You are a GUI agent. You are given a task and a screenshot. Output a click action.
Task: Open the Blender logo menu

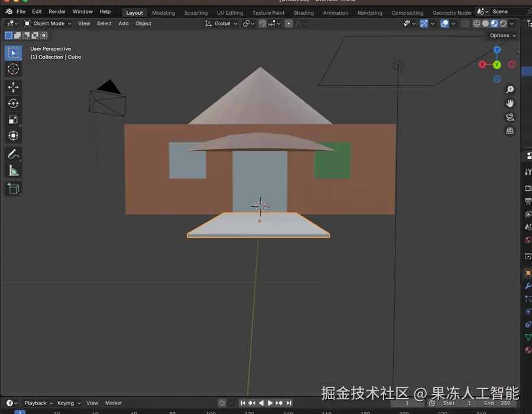pos(9,12)
